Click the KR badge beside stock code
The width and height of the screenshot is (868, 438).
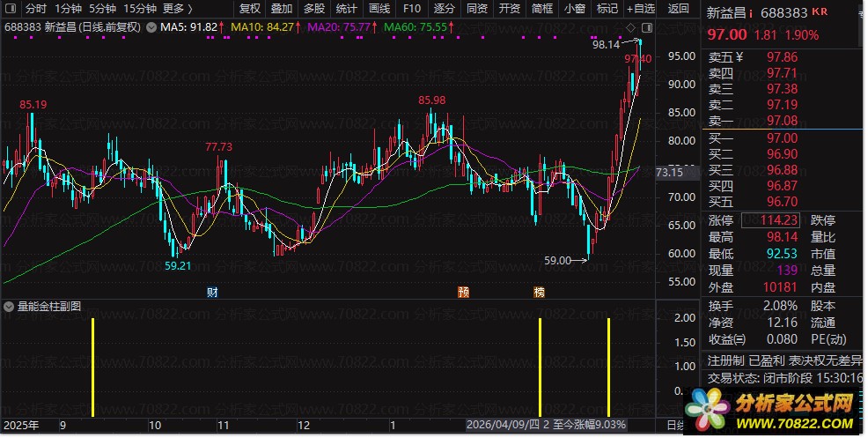[820, 12]
